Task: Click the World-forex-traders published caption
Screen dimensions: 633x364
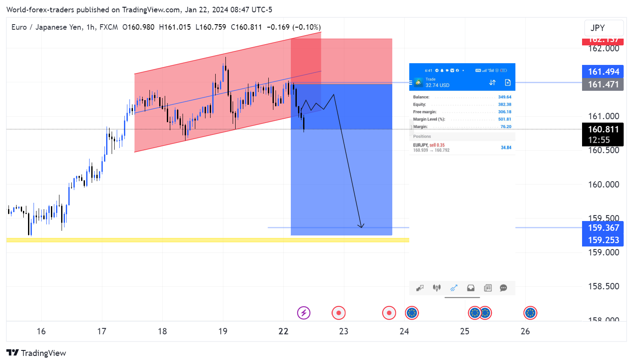Action: pyautogui.click(x=139, y=10)
